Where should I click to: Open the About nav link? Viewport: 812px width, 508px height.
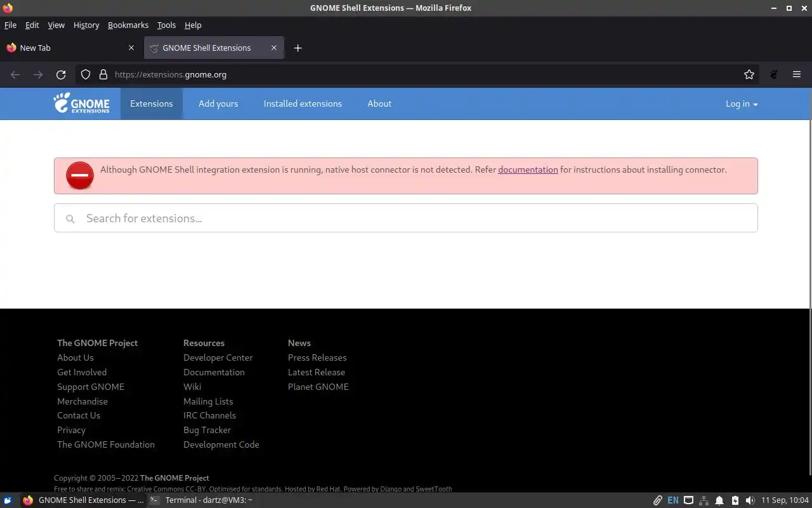[x=379, y=104]
